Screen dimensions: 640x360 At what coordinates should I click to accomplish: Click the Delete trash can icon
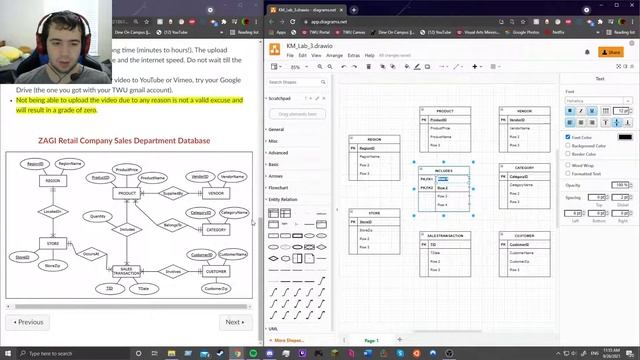369,67
